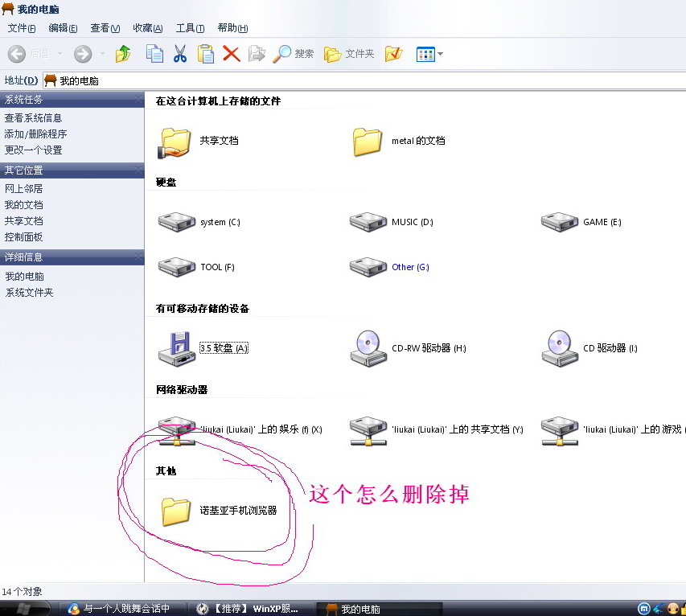Click the Forward navigation arrow
Screen dimensions: 686x616
coord(83,54)
